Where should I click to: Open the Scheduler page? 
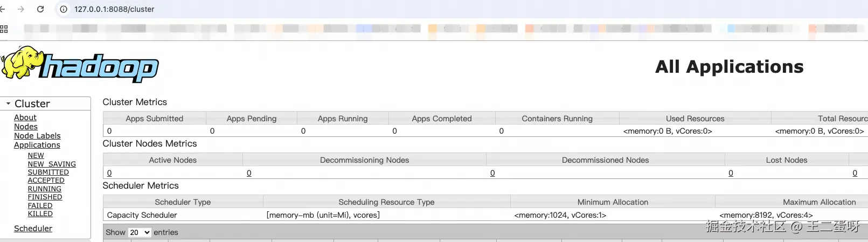(x=33, y=229)
